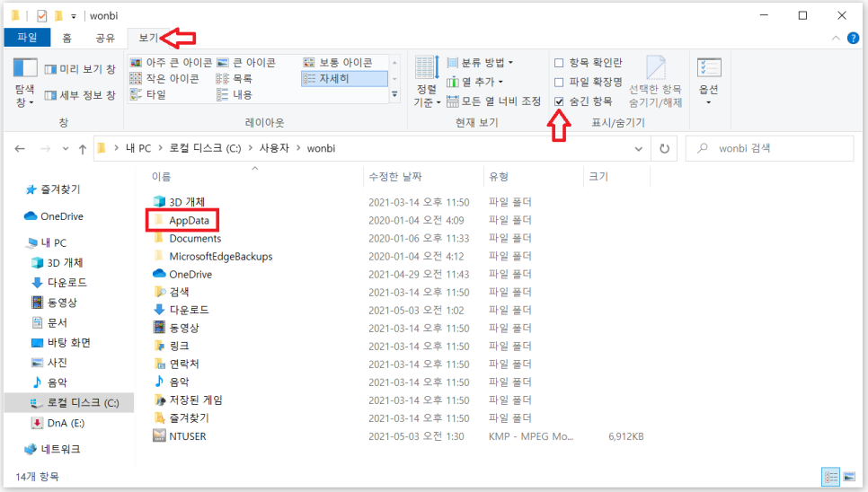The height and width of the screenshot is (492, 868).
Task: Switch to details view in status bar
Action: [x=831, y=477]
